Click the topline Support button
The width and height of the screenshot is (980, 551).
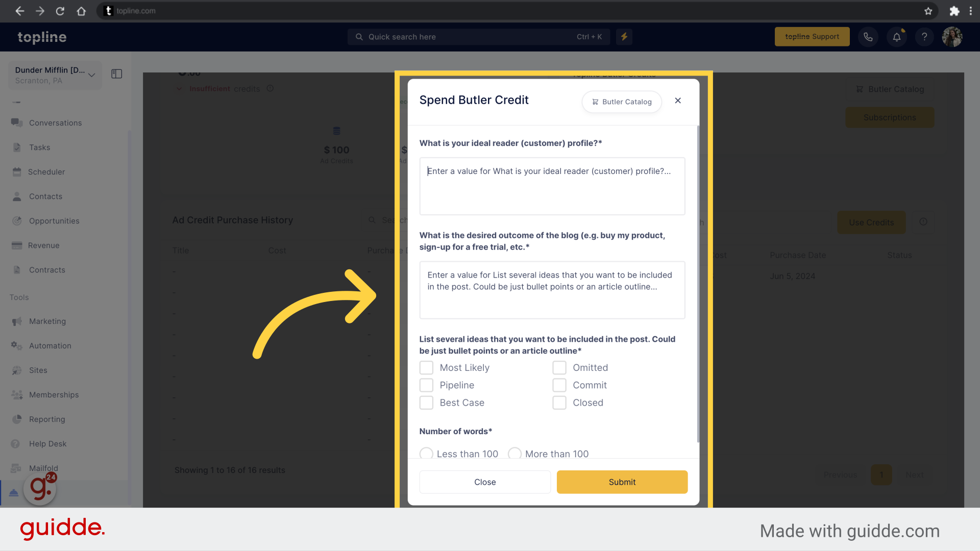click(x=813, y=36)
